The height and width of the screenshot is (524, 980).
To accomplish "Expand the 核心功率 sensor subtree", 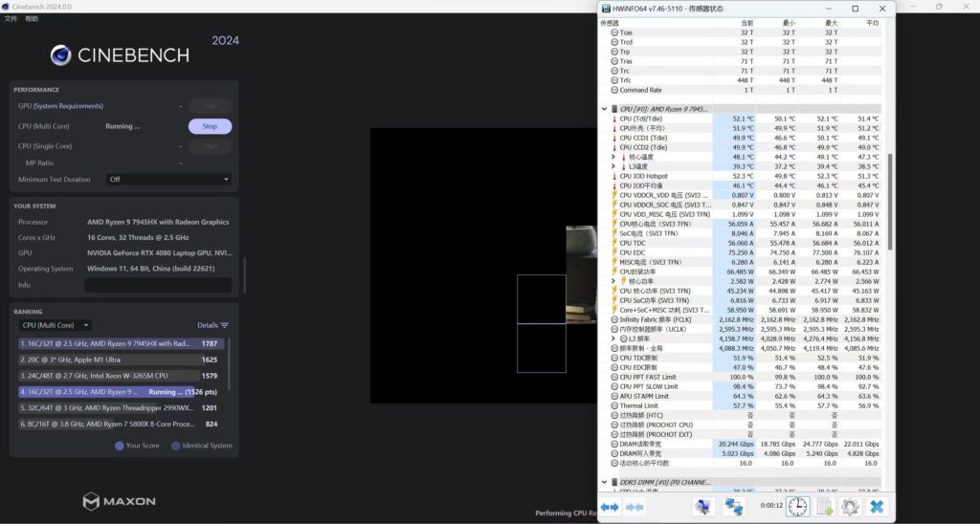I will (613, 281).
